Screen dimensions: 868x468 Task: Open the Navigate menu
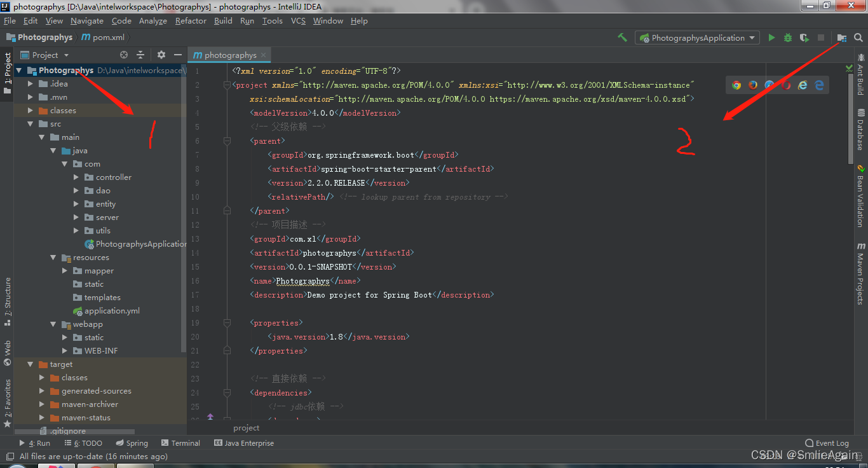[x=87, y=21]
